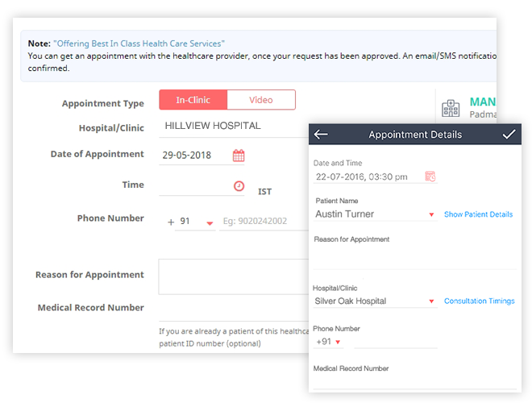Click Reason for Appointment text box

tap(234, 276)
